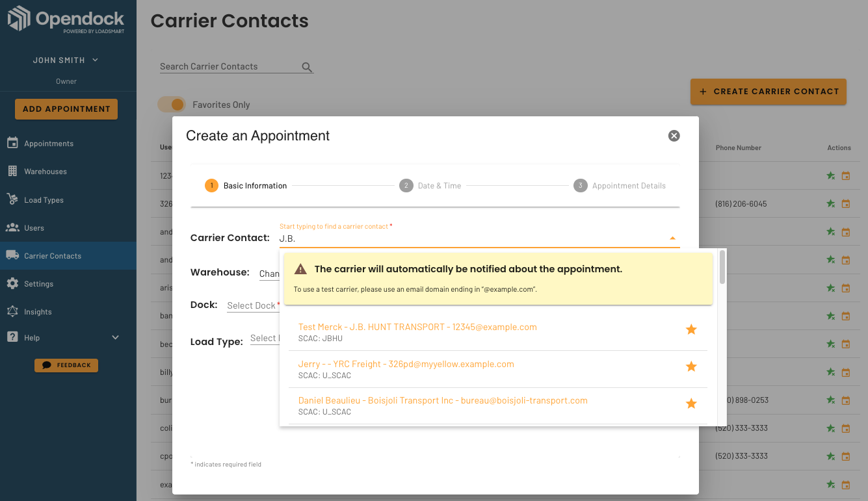The height and width of the screenshot is (501, 868).
Task: Click the search magnifier icon
Action: pos(307,67)
